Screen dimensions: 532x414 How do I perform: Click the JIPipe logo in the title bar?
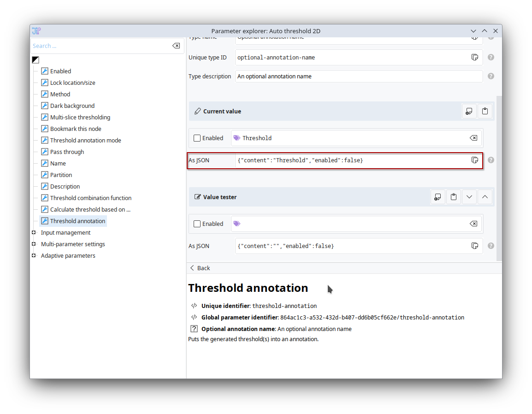click(36, 31)
